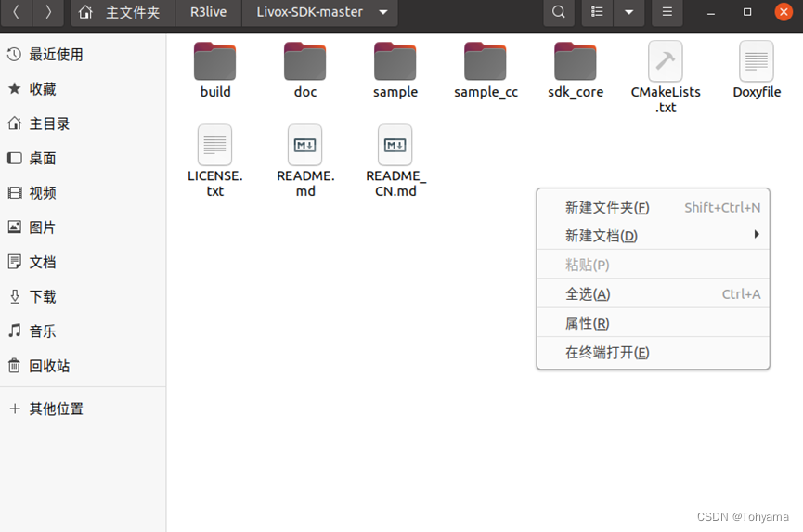The width and height of the screenshot is (803, 532).
Task: Choose 全选(A) from context menu
Action: tap(653, 294)
